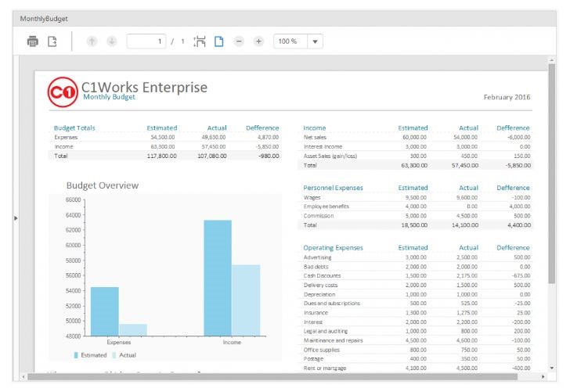Click the 'Income' table header
This screenshot has height=392, width=570.
click(x=315, y=128)
